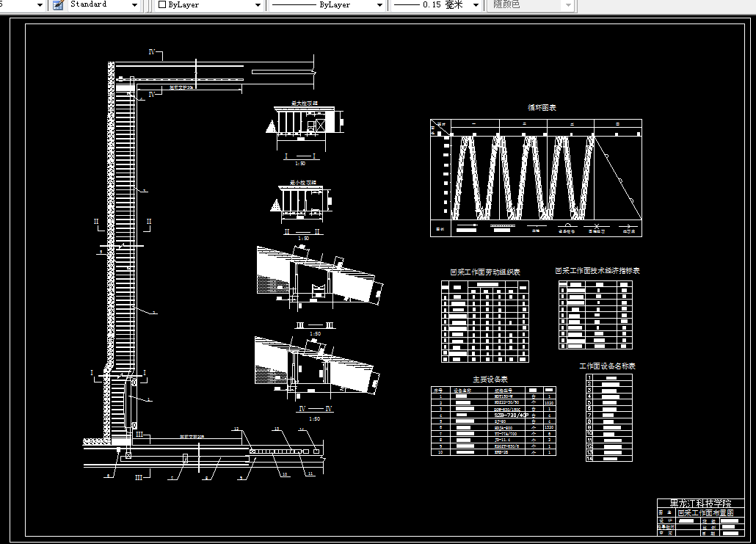
Task: Select the '回采工作面劳动组织表' table title
Action: point(485,272)
